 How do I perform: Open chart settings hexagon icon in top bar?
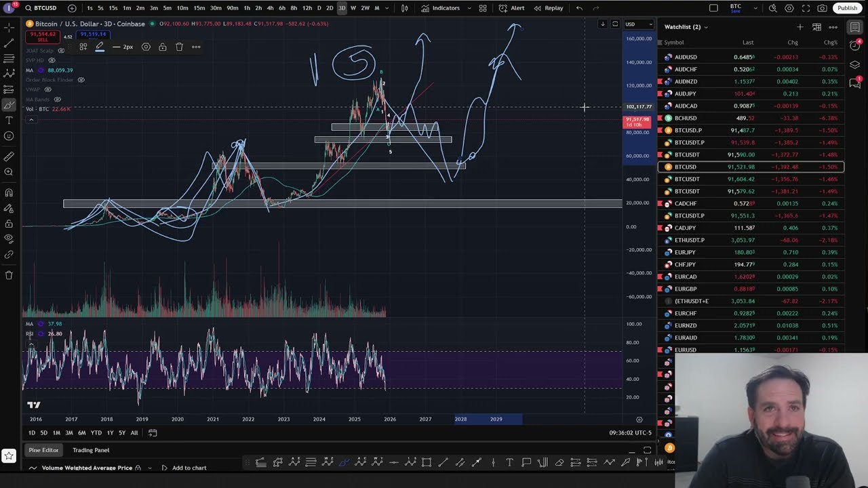click(789, 8)
